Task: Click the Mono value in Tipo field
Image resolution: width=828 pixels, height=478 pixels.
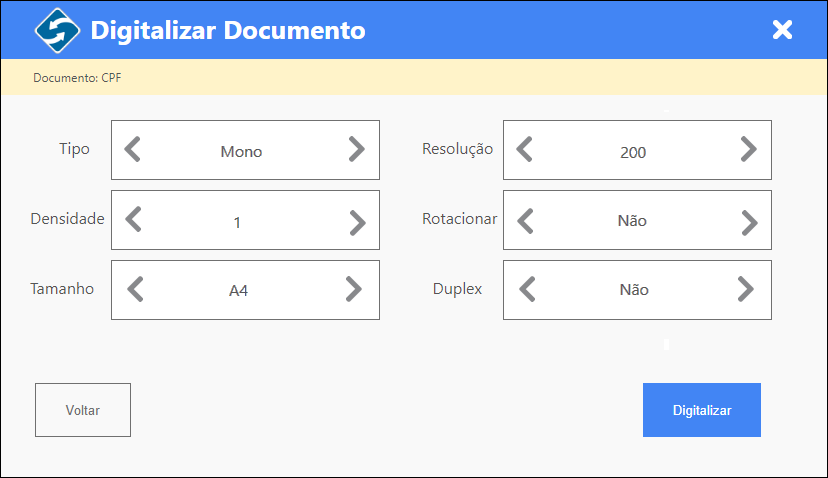Action: coord(241,152)
